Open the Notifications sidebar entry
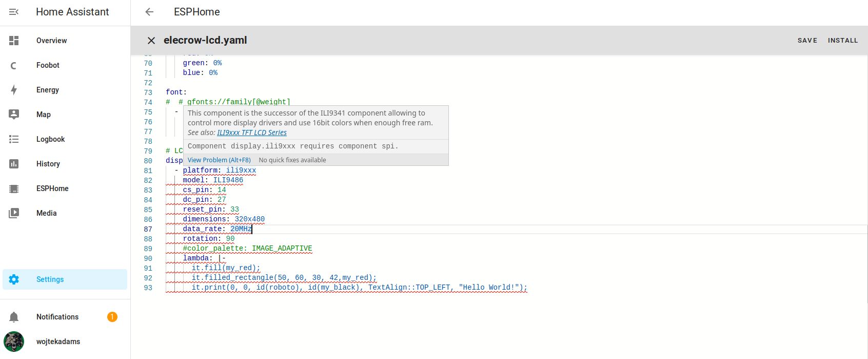The width and height of the screenshot is (868, 359). [65, 317]
